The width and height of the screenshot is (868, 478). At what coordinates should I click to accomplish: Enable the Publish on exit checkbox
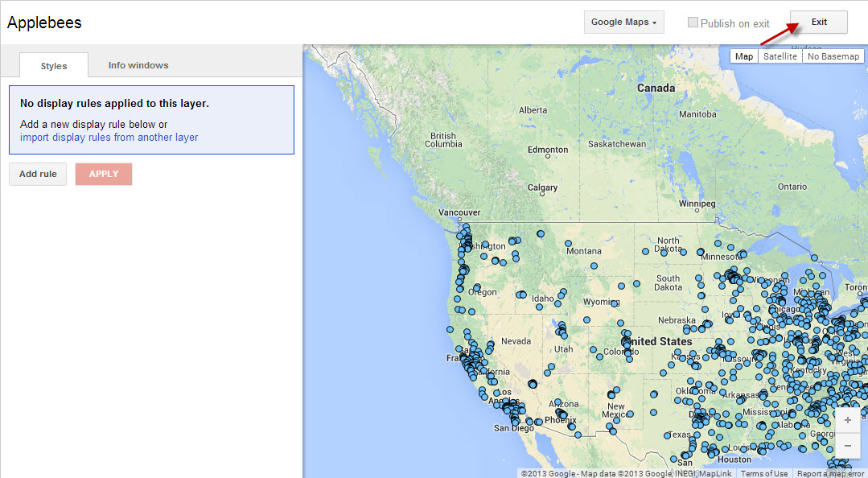[x=693, y=23]
